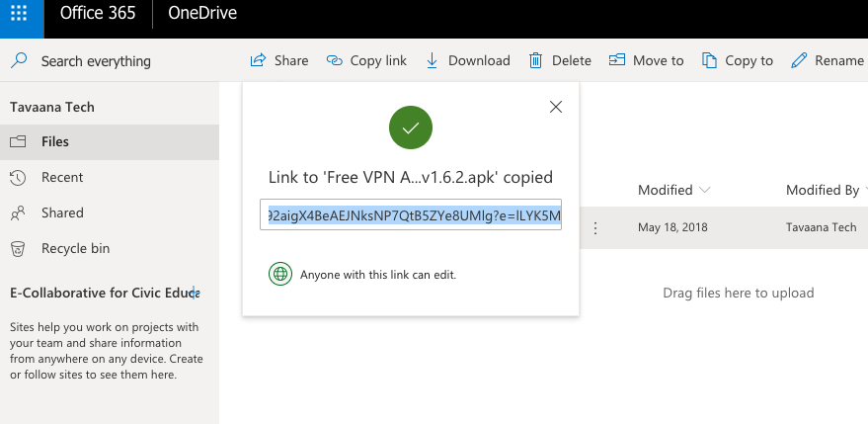The height and width of the screenshot is (424, 868).
Task: Click the Copy to toolbar button
Action: (x=738, y=60)
